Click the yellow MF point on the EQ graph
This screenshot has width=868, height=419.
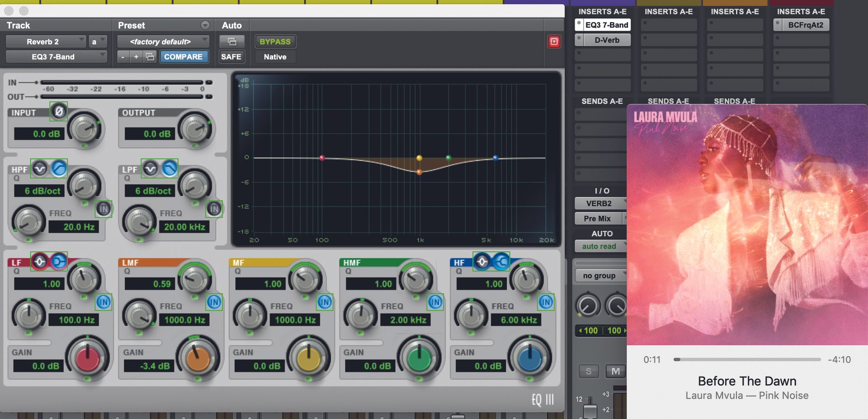point(418,158)
